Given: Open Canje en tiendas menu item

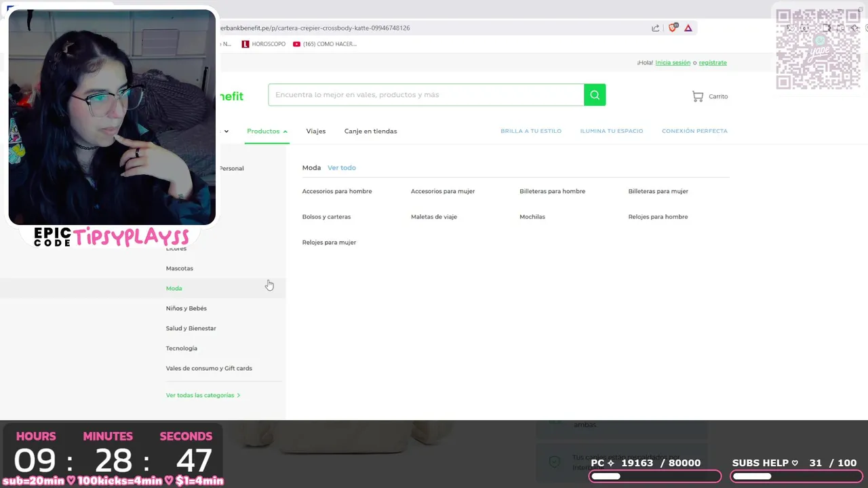Looking at the screenshot, I should [371, 131].
